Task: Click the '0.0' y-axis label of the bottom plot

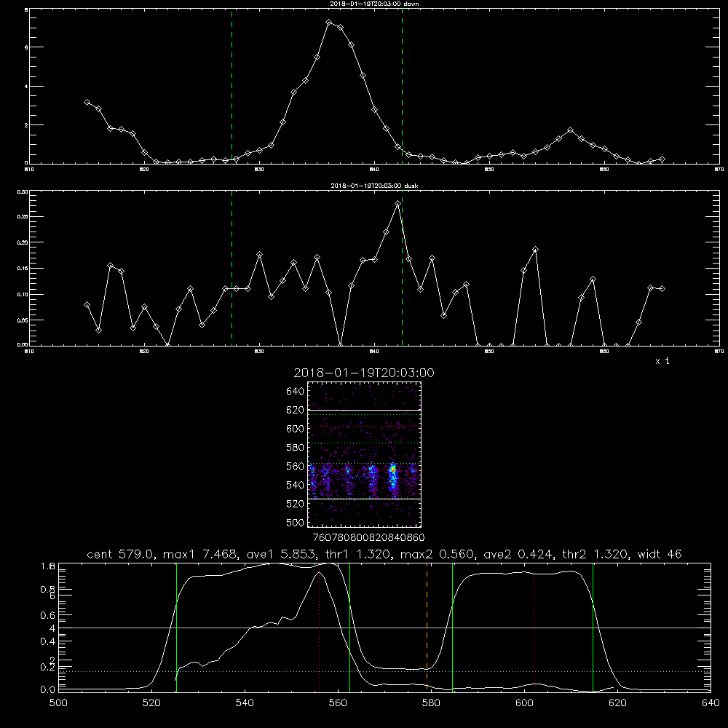Action: 48,689
